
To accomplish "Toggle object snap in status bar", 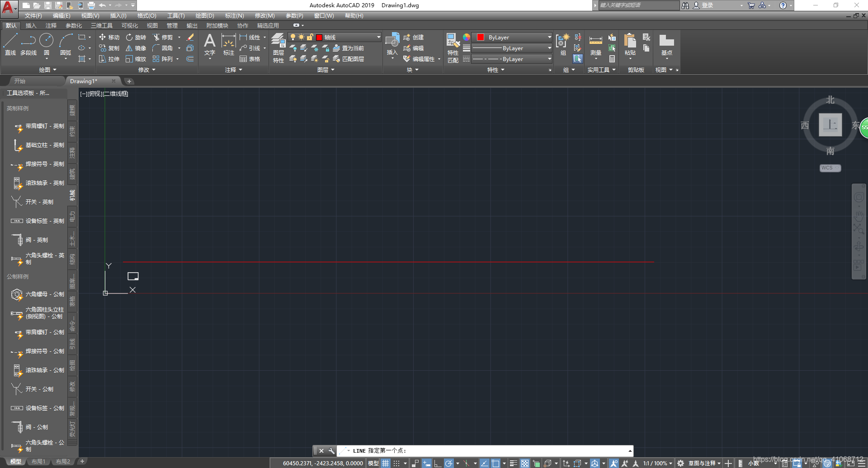I will (495, 463).
